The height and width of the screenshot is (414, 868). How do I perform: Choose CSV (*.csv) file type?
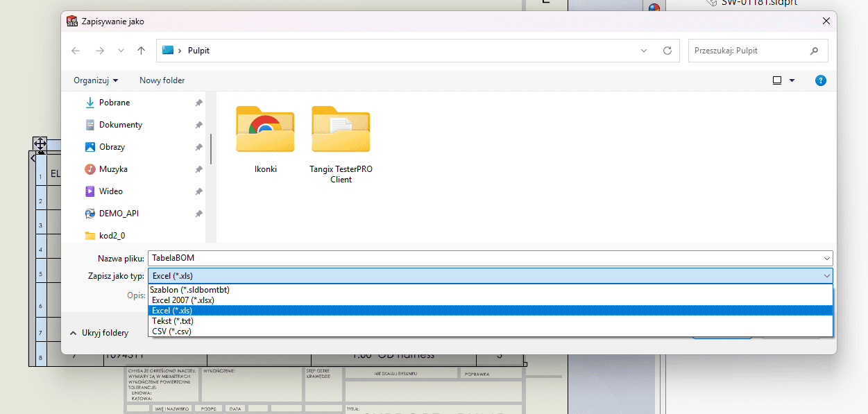click(x=171, y=331)
